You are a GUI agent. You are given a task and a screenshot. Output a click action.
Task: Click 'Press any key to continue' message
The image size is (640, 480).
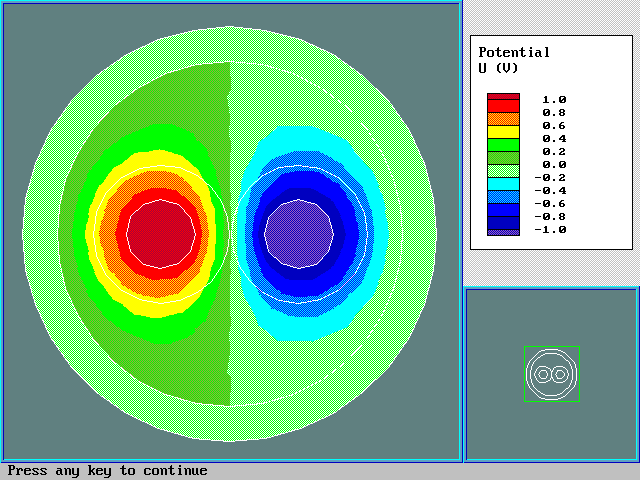point(108,471)
